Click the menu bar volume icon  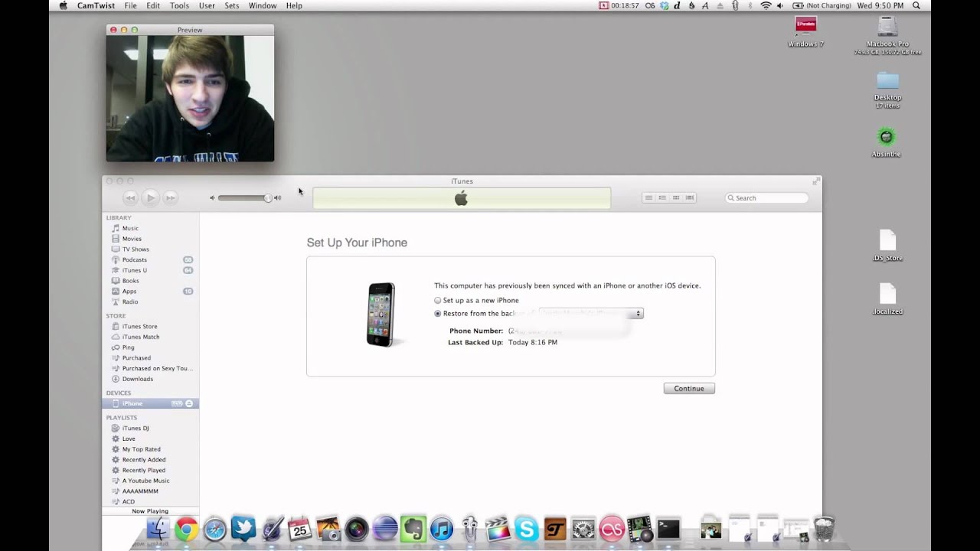[x=780, y=5]
